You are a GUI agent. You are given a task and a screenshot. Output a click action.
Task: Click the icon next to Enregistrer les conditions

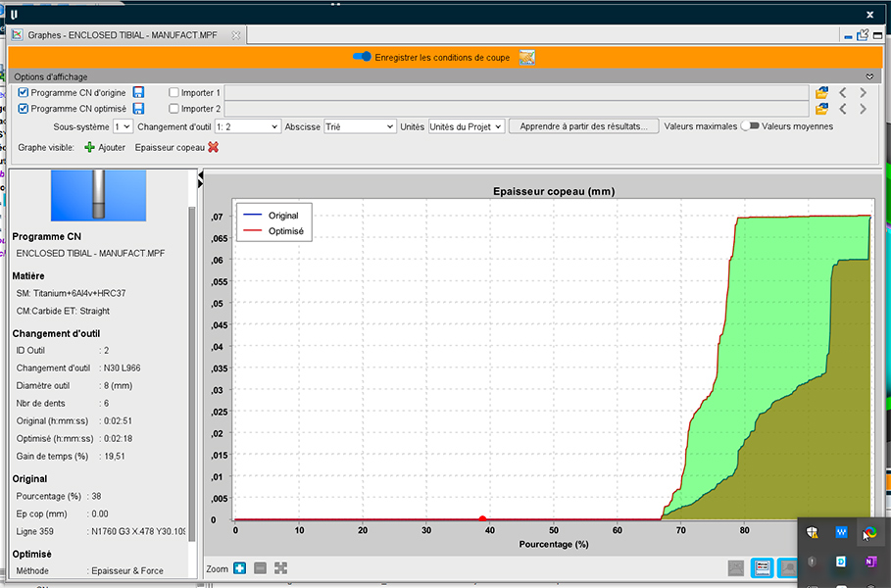coord(526,58)
